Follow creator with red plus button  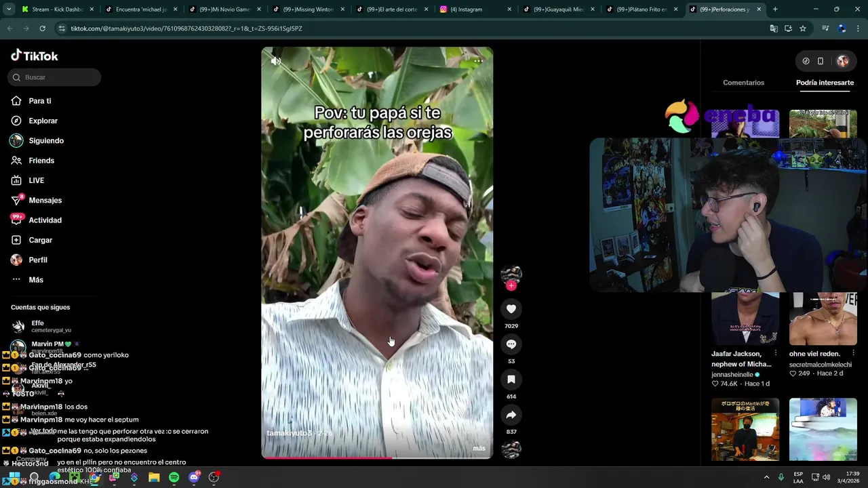click(511, 286)
